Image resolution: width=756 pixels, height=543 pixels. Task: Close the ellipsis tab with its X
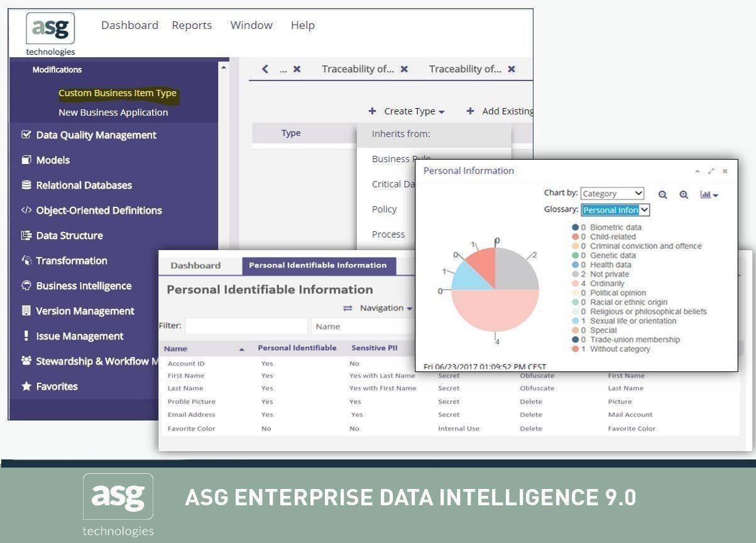[x=297, y=69]
